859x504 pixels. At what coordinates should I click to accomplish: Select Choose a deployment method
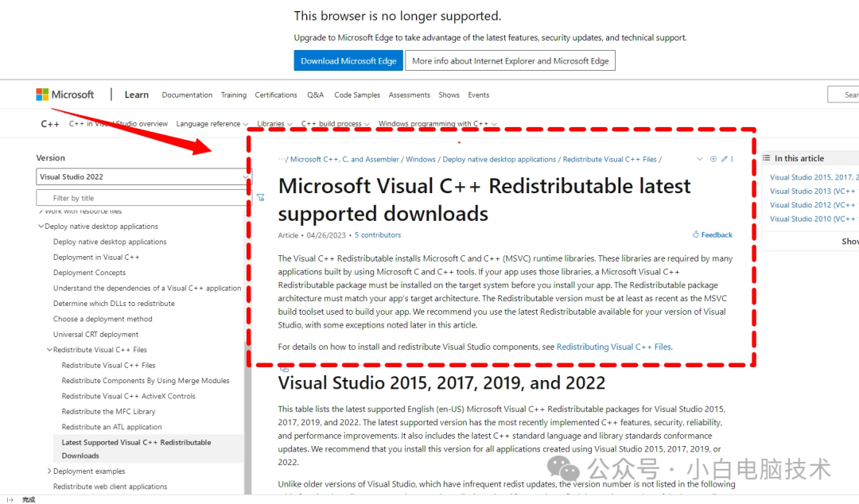click(x=103, y=319)
